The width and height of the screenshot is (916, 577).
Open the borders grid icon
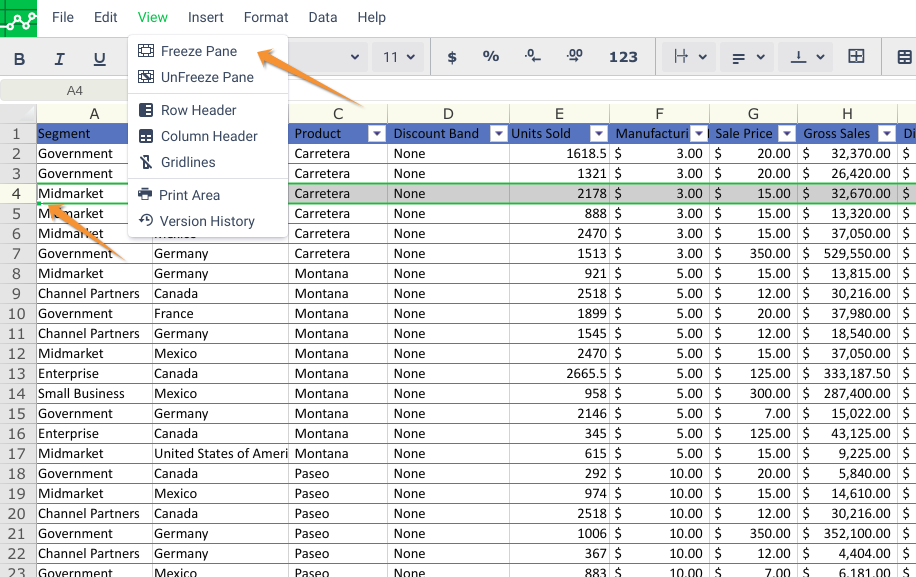[856, 57]
